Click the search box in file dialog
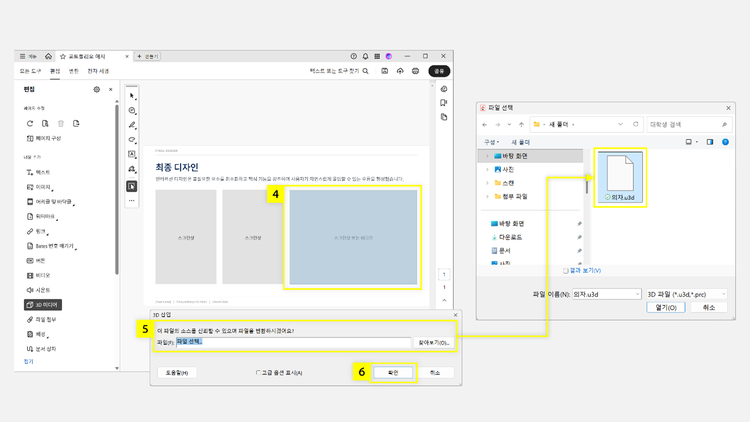The width and height of the screenshot is (750, 422). click(x=688, y=124)
